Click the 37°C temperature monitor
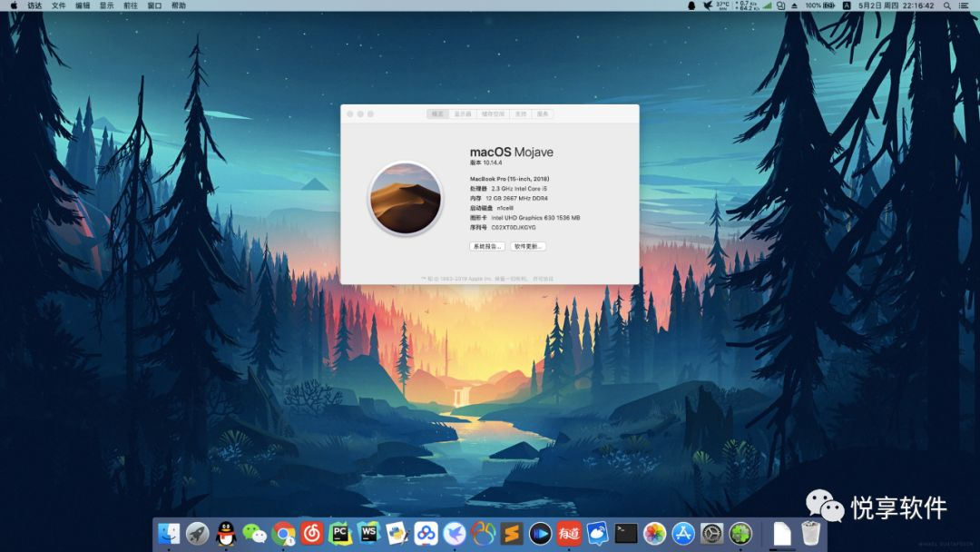Screen dimensions: 980x552 [722, 5]
